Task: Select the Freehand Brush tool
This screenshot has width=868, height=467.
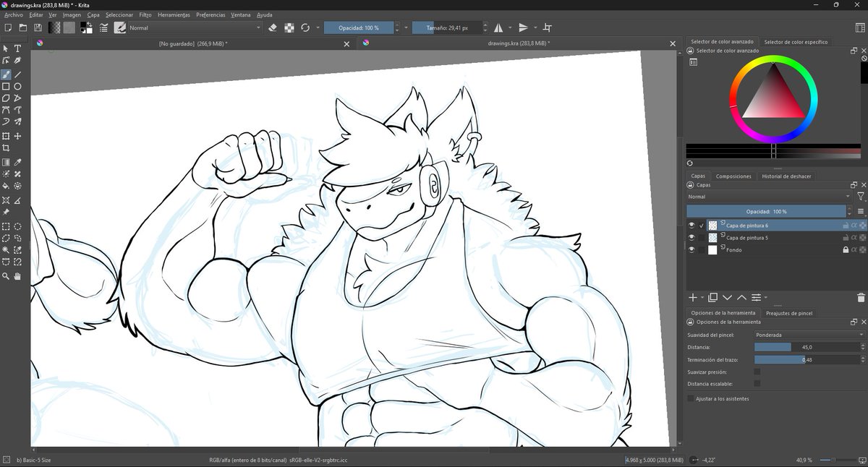Action: point(6,74)
